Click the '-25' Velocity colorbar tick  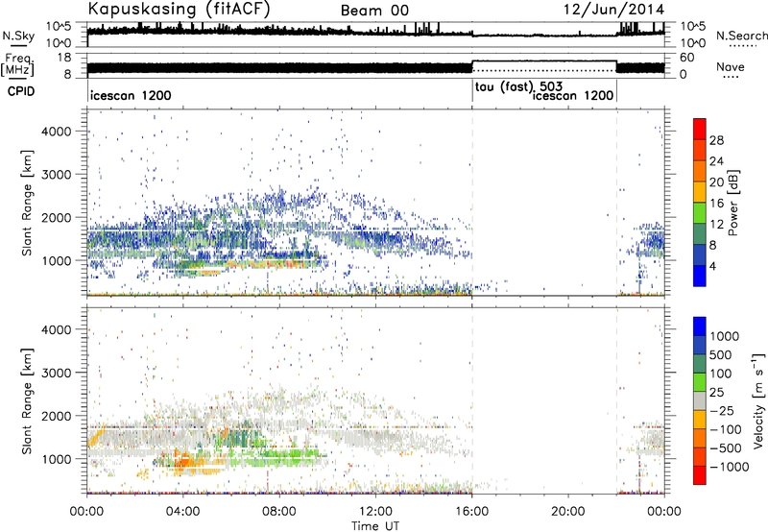724,410
